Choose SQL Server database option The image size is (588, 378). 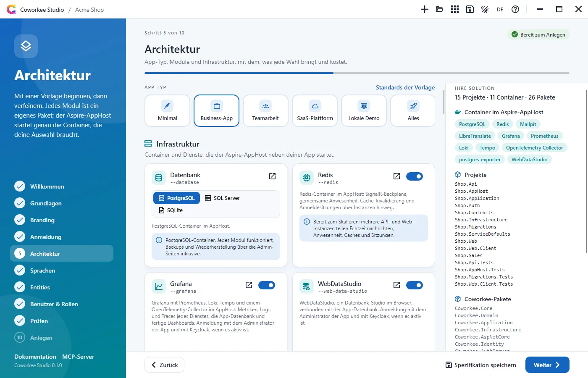point(222,198)
